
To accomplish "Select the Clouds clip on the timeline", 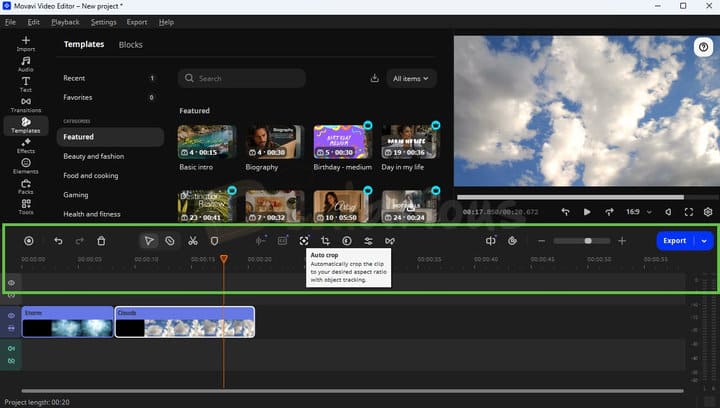I will 185,322.
